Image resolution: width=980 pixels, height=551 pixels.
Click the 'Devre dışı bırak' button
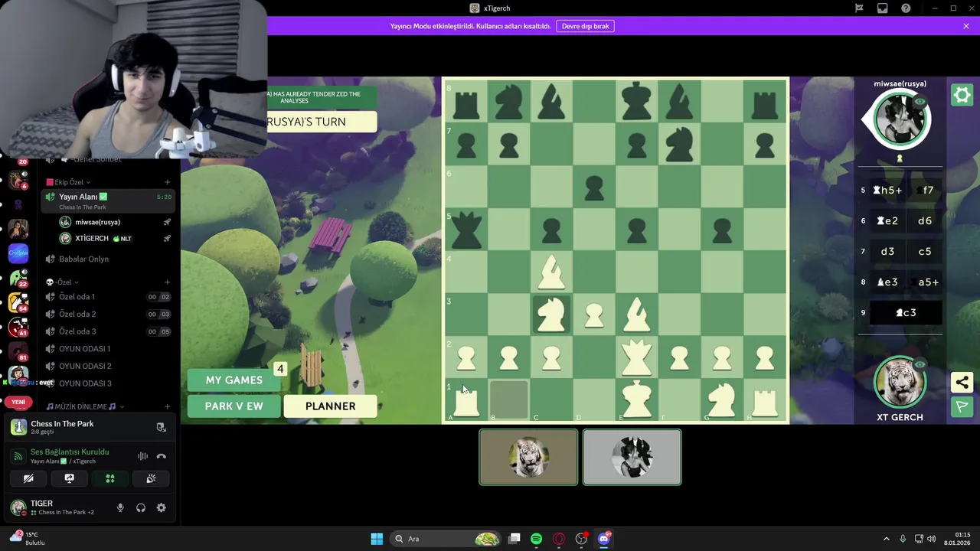tap(586, 26)
